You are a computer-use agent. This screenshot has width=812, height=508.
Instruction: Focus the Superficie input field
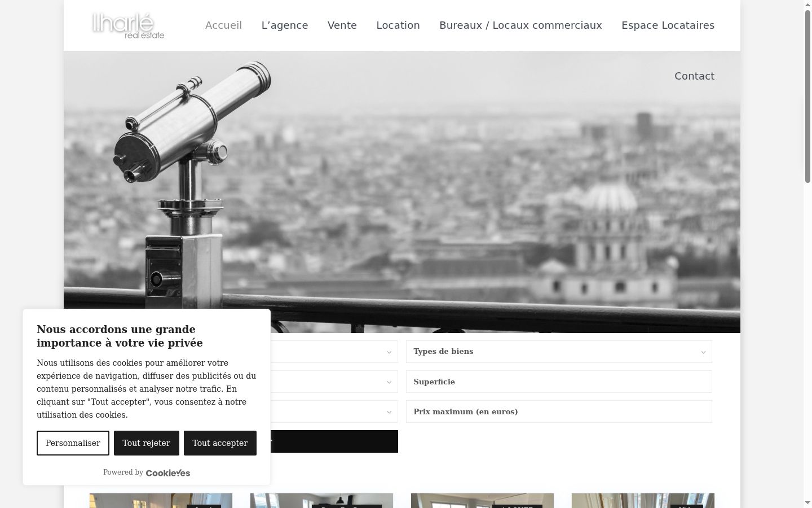pyautogui.click(x=559, y=382)
